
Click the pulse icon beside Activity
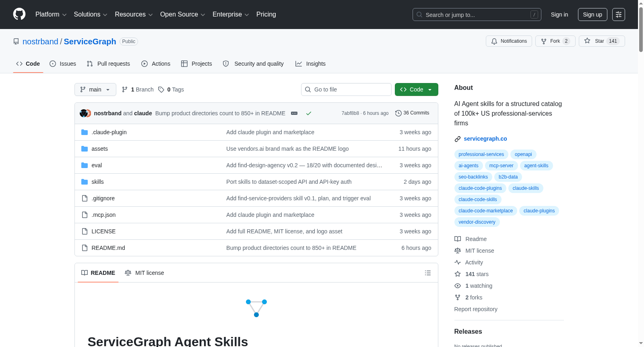point(458,262)
